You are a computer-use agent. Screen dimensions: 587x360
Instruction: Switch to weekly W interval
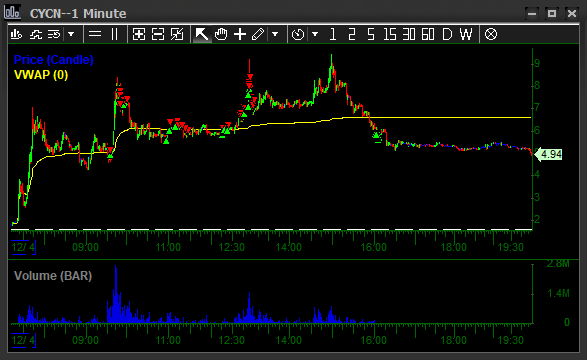tap(466, 34)
